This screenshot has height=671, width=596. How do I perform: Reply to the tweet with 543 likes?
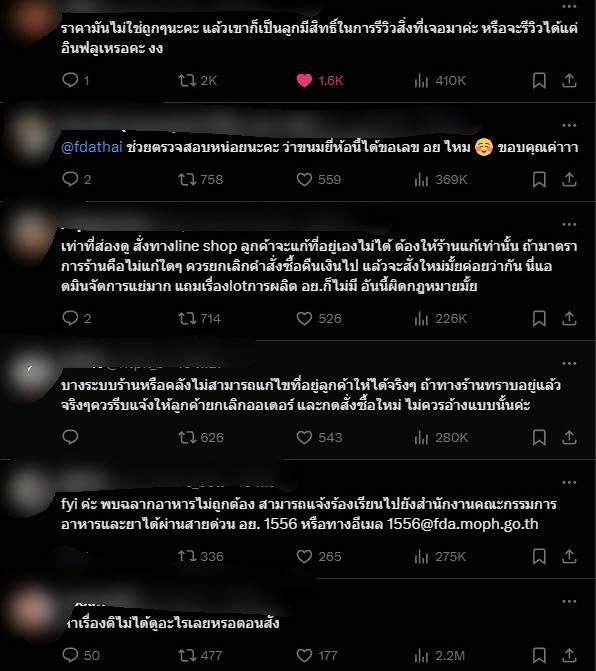[70, 437]
